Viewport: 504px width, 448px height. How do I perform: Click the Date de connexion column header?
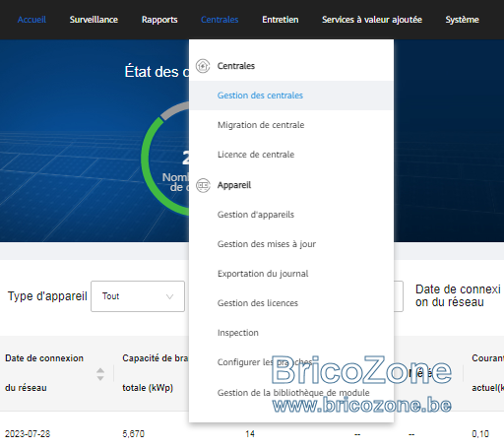44,373
